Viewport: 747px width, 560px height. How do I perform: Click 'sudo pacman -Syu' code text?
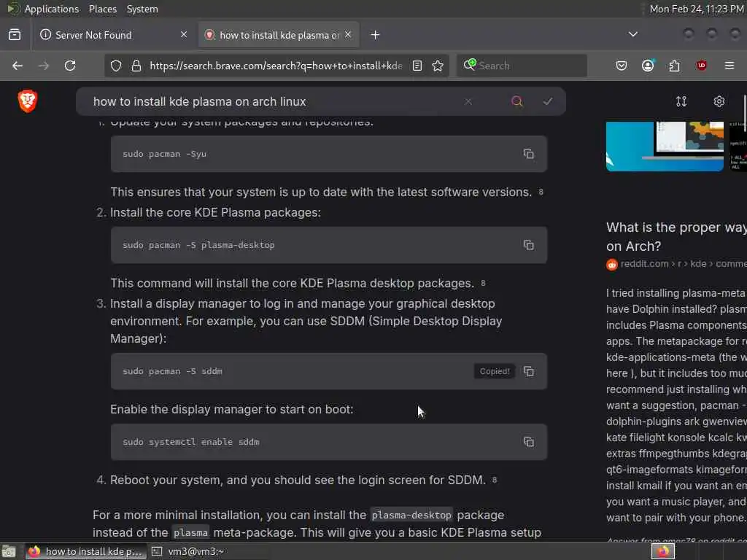tap(164, 154)
